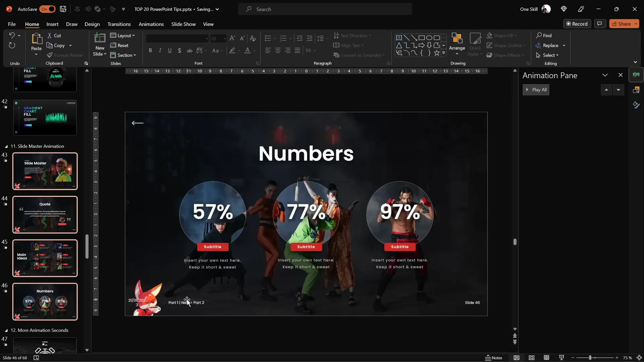Collapse the ribbon chevron

[635, 62]
